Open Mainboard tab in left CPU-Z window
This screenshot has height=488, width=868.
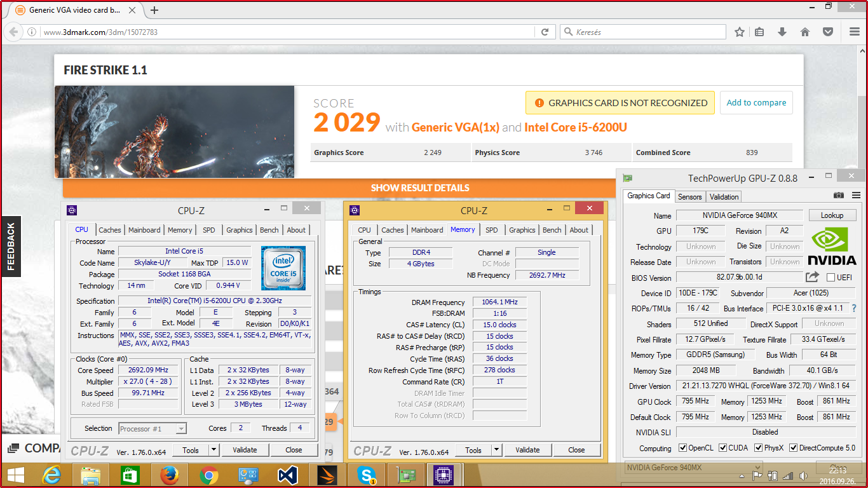point(144,230)
